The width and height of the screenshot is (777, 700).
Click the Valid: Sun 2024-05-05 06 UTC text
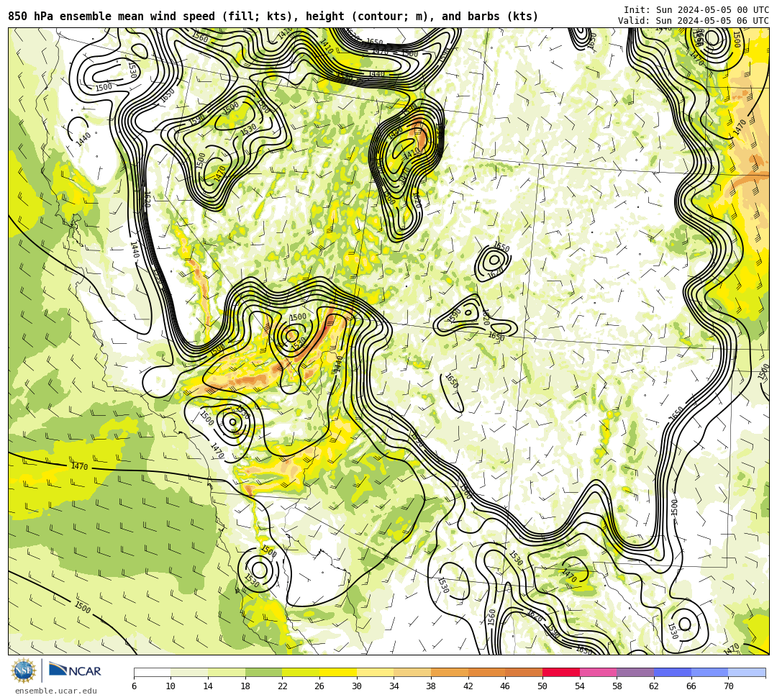point(694,21)
